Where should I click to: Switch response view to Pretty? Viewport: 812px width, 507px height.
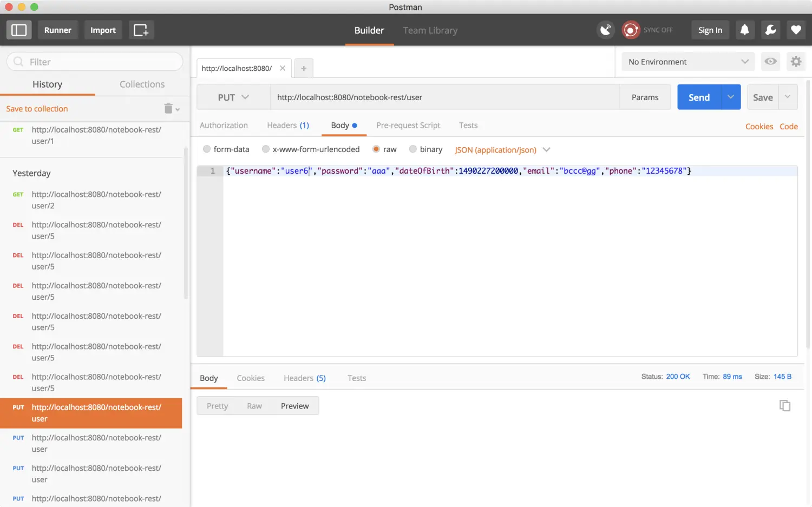(217, 406)
